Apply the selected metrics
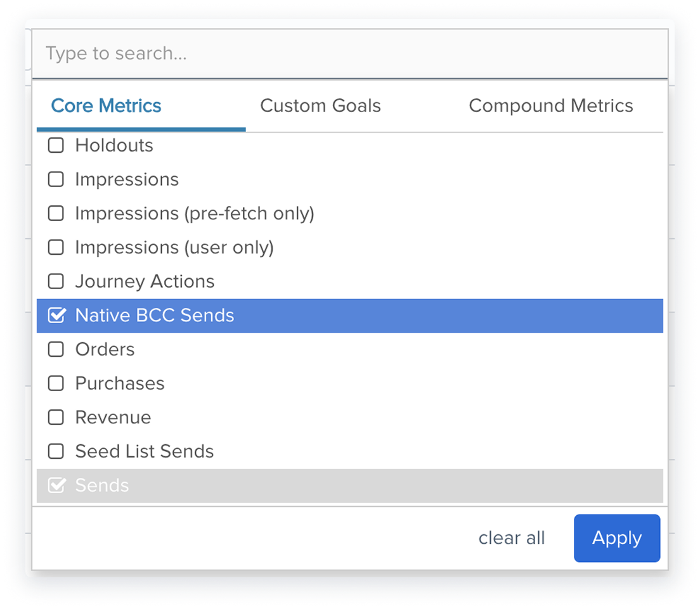Image resolution: width=700 pixels, height=609 pixels. (x=616, y=538)
